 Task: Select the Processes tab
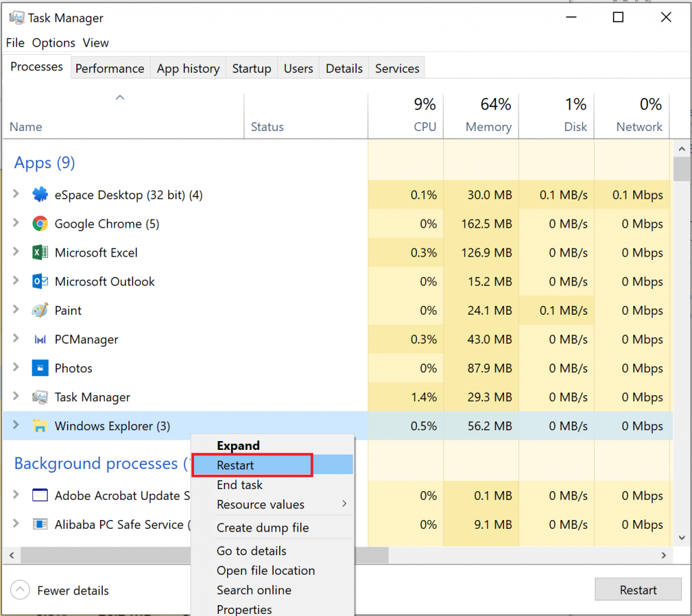36,67
